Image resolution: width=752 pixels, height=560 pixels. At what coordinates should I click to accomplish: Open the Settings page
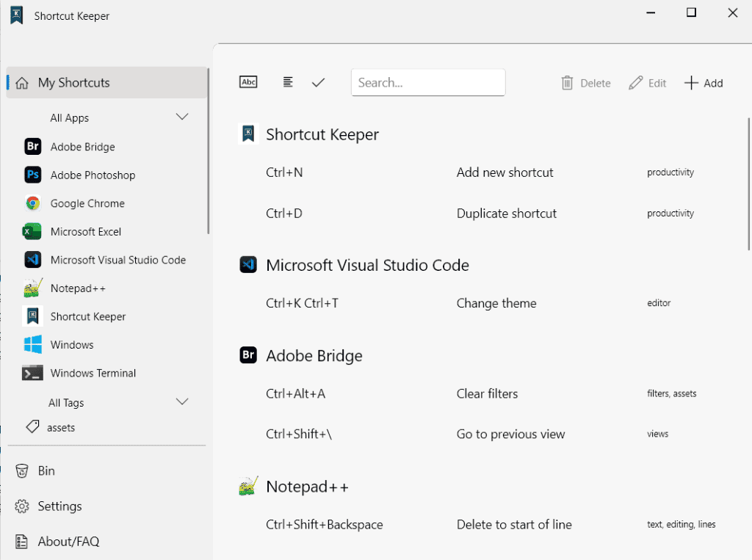coord(106,506)
